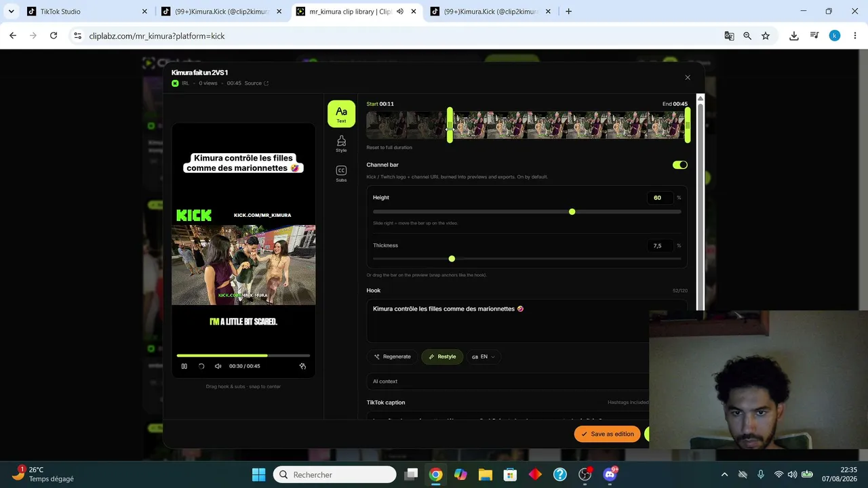View site information for cliplabz.com
Screen dimensions: 868x488
pyautogui.click(x=77, y=36)
